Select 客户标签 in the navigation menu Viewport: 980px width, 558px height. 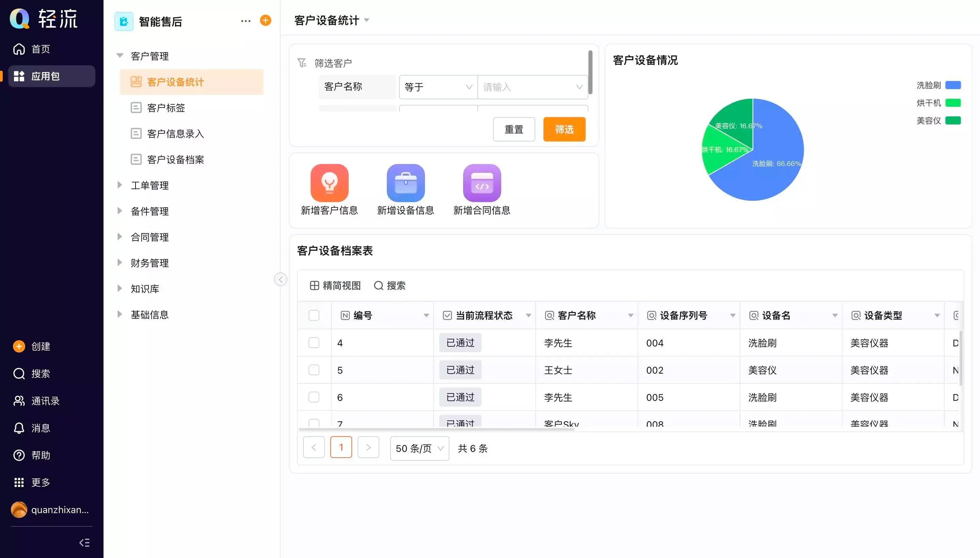click(x=166, y=108)
